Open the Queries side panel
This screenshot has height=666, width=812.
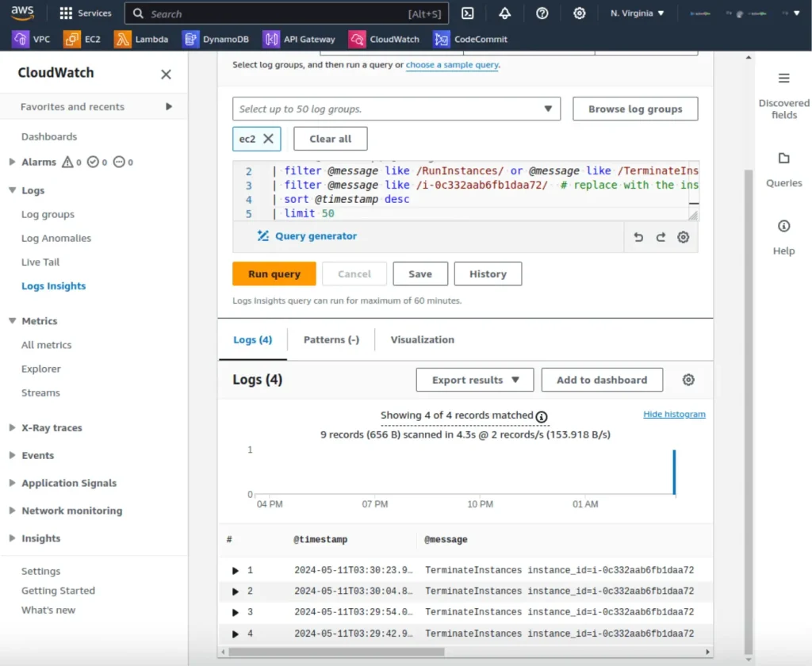(783, 169)
